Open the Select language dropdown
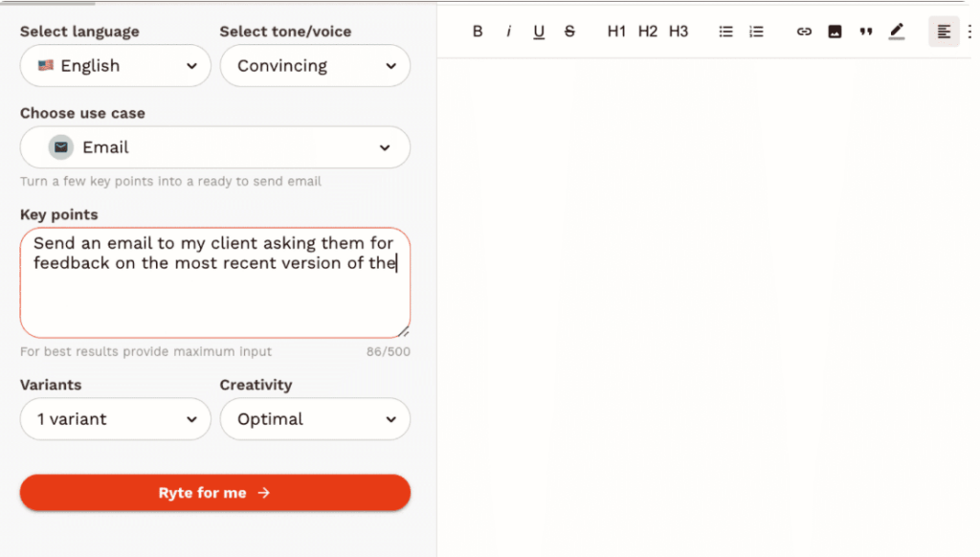The height and width of the screenshot is (557, 980). point(115,65)
